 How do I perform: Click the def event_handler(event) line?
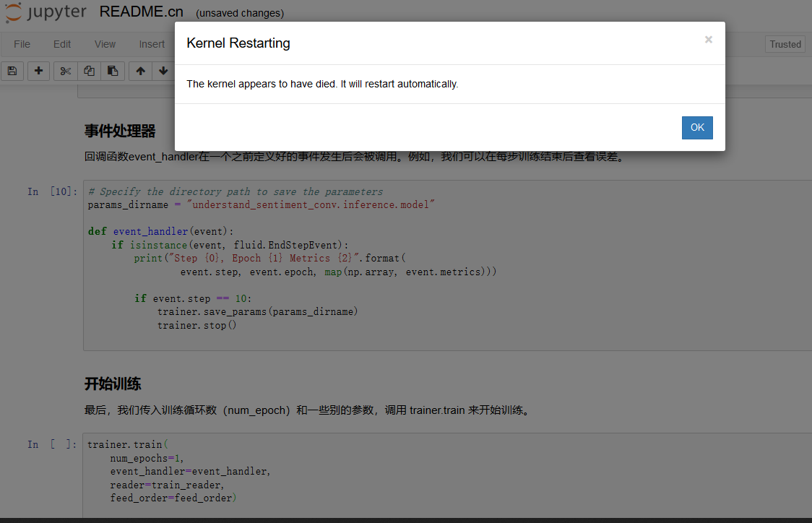pyautogui.click(x=160, y=231)
